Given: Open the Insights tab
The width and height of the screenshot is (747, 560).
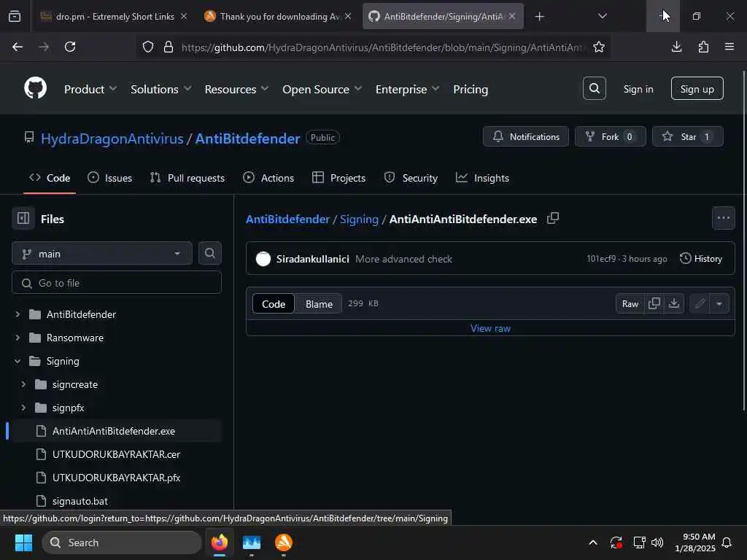Looking at the screenshot, I should click(x=482, y=178).
